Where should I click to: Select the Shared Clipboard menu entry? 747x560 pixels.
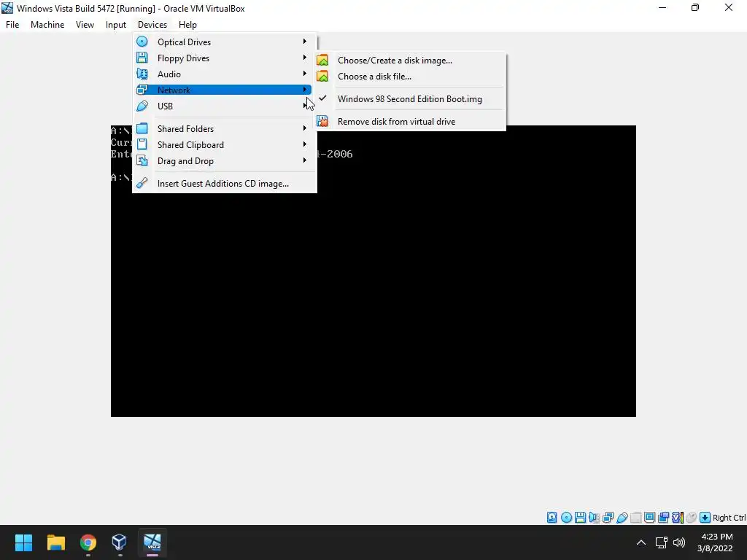pyautogui.click(x=225, y=145)
